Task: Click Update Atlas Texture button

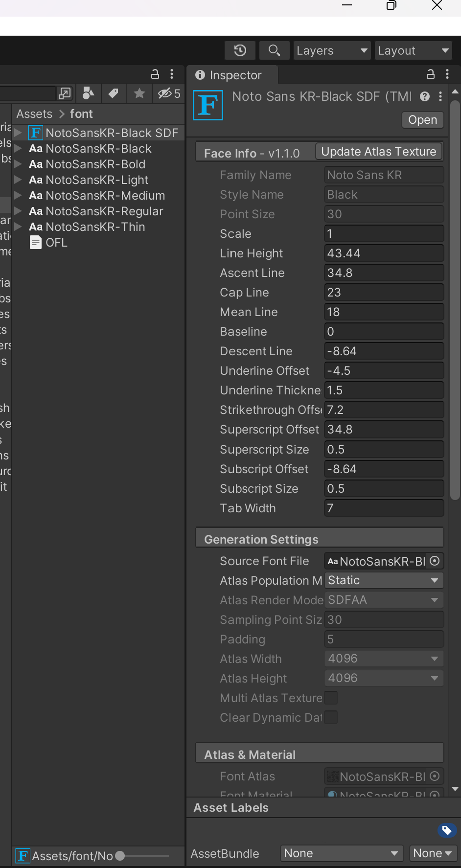Action: click(379, 152)
